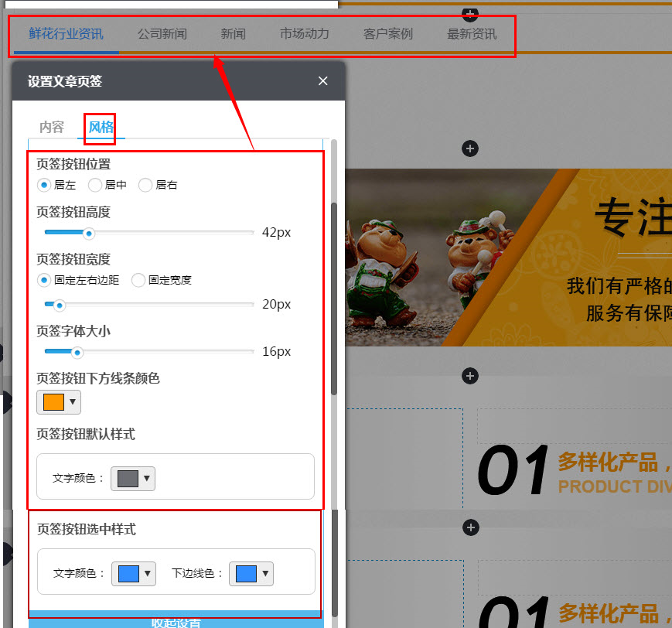This screenshot has width=672, height=628.
Task: Select the 公司新闻 navigation tab
Action: tap(162, 34)
